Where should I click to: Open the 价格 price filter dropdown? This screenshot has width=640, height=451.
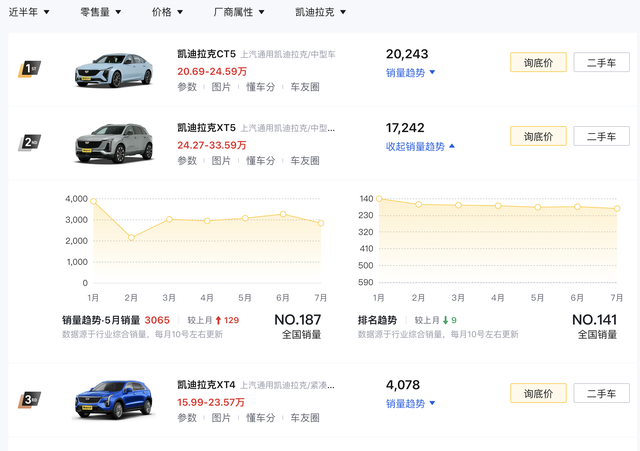point(167,12)
